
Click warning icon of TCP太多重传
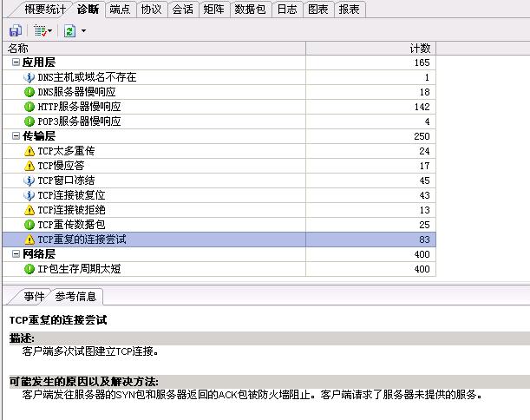[29, 151]
